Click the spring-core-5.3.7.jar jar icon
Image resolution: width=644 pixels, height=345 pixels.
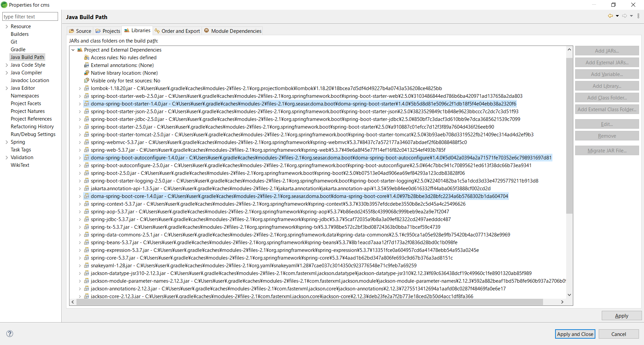(87, 258)
